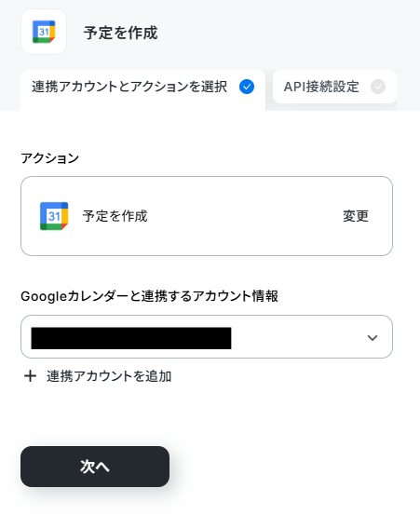
Task: Click the empty area right of redacted account
Action: (x=297, y=337)
